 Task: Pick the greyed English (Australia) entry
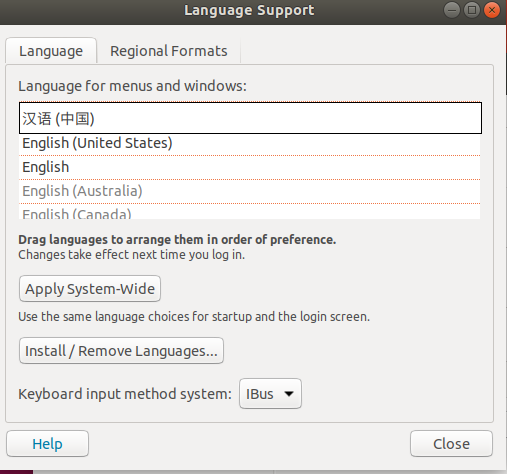250,191
